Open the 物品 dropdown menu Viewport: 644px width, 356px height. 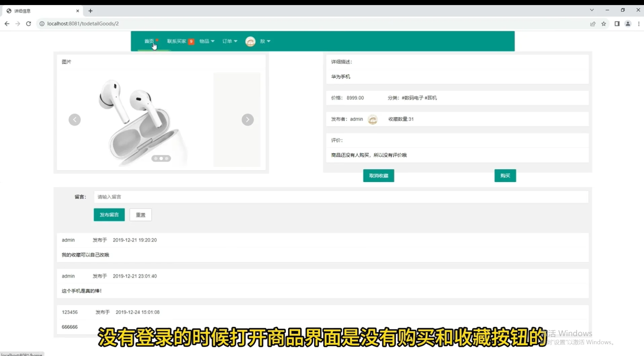[206, 41]
